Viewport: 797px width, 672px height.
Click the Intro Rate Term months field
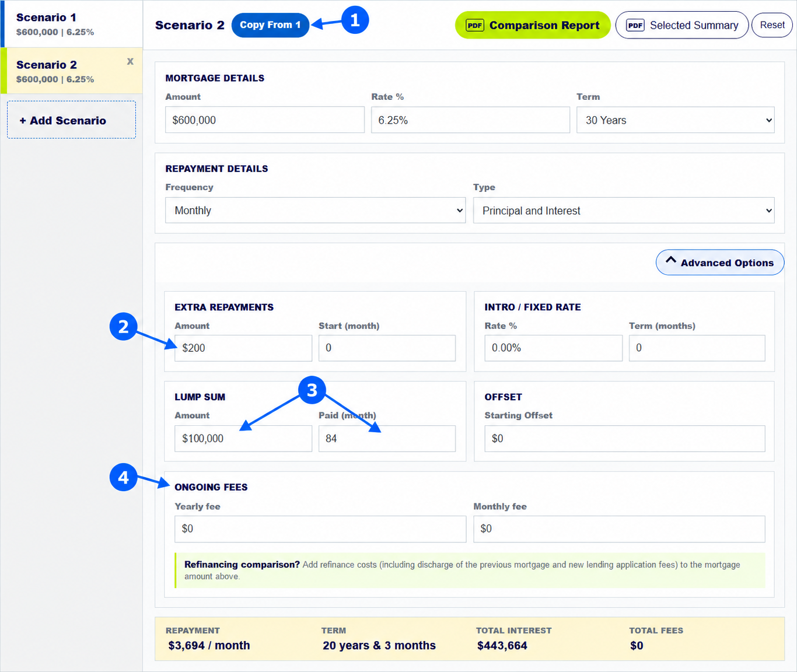pyautogui.click(x=697, y=348)
